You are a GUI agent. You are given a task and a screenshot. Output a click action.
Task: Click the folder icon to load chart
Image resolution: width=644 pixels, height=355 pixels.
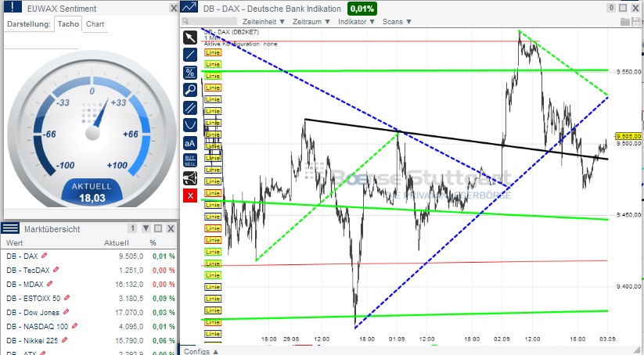625,22
